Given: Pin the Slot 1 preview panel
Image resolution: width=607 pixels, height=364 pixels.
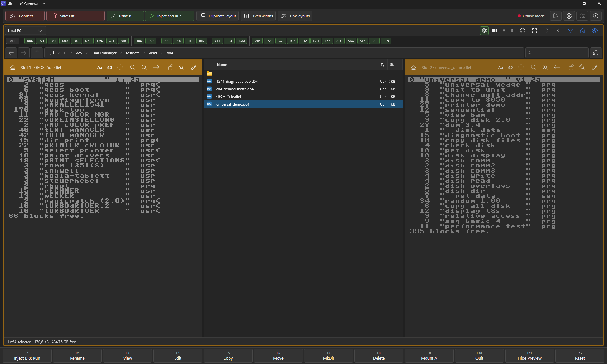Looking at the screenshot, I should point(181,67).
